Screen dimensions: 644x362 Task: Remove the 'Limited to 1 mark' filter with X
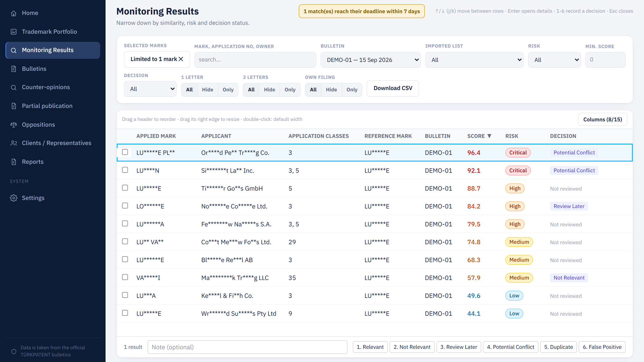click(181, 59)
